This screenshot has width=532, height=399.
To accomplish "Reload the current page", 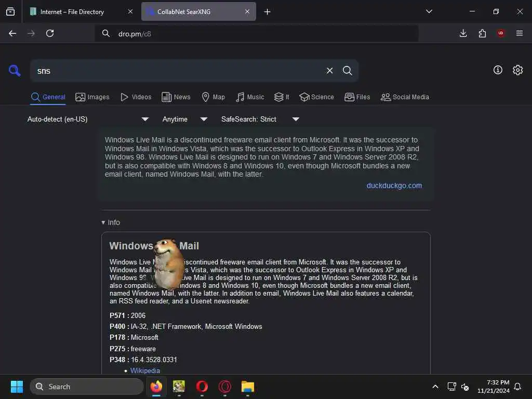I will point(50,33).
